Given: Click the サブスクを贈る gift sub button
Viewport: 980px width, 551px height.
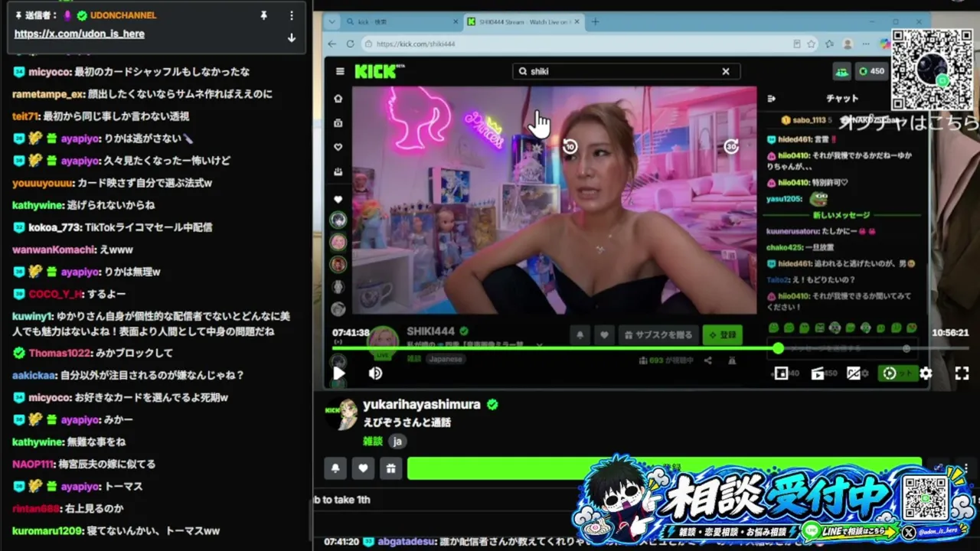Looking at the screenshot, I should pyautogui.click(x=658, y=334).
